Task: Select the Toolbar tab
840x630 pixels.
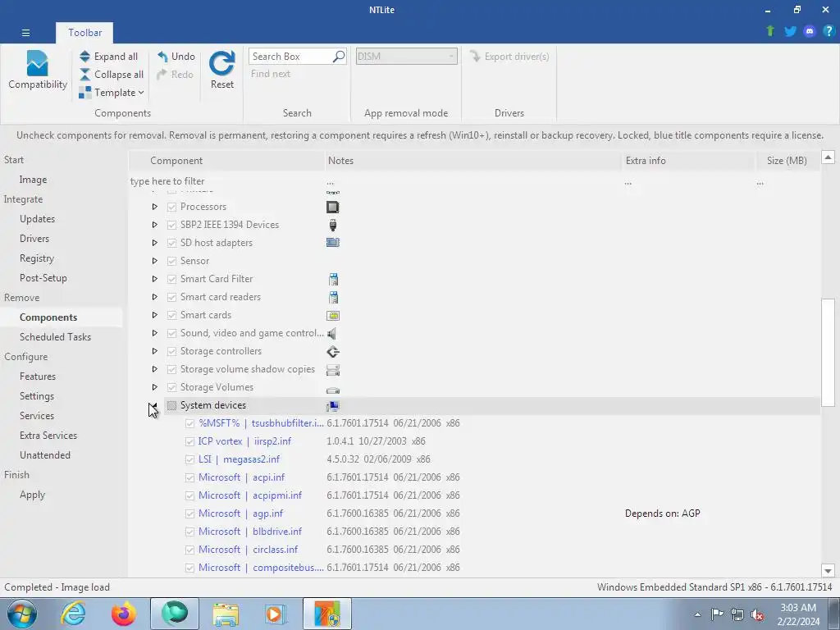Action: tap(84, 33)
